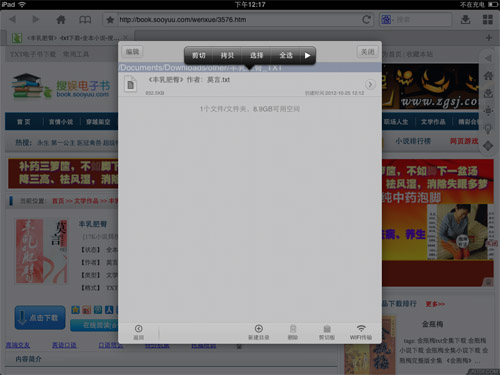Open the grid tabs overview icon
Viewport: 500px width, 375px height.
point(488,19)
